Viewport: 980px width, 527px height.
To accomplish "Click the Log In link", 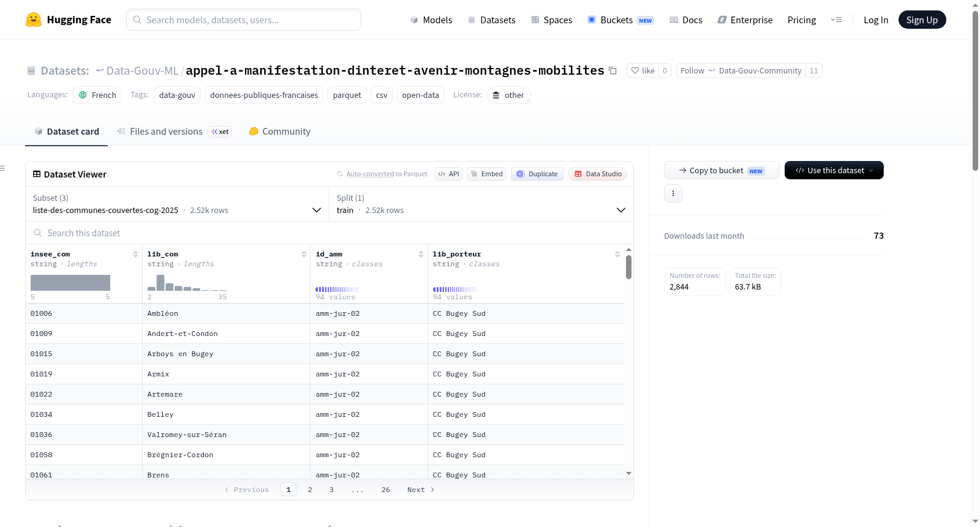I will click(876, 20).
